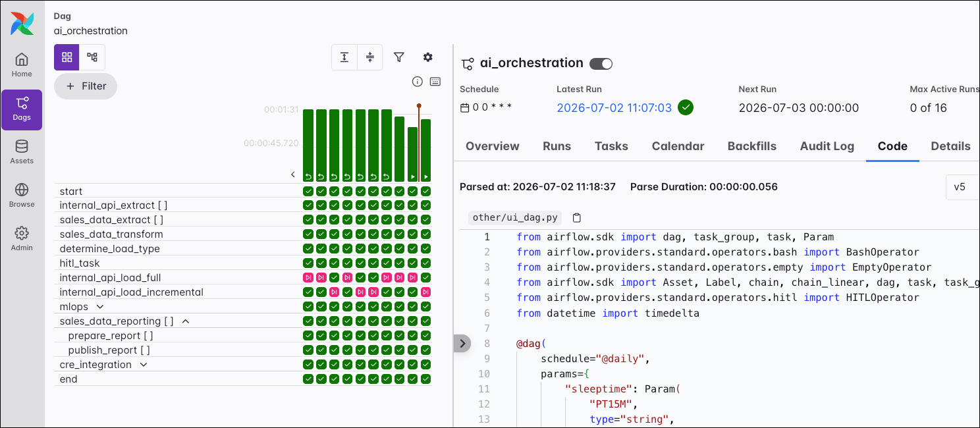The width and height of the screenshot is (980, 428).
Task: Click the schedule value 0 0 * * *
Action: click(x=492, y=107)
